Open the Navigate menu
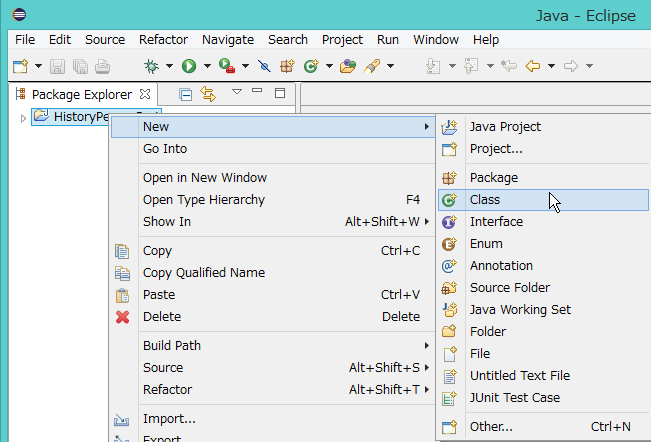The height and width of the screenshot is (442, 651). (228, 40)
